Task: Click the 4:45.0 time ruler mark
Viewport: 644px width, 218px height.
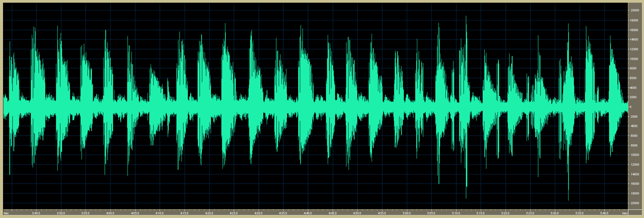Action: pos(332,213)
